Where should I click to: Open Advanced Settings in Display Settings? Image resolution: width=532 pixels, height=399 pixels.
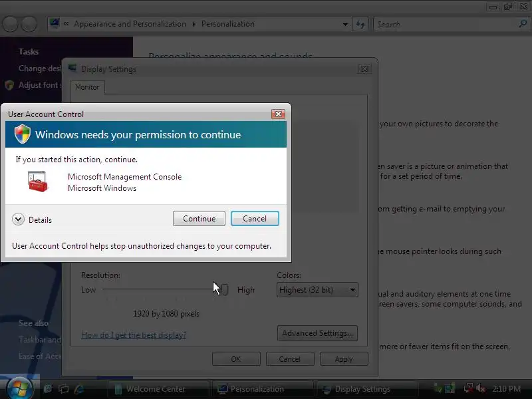[317, 333]
